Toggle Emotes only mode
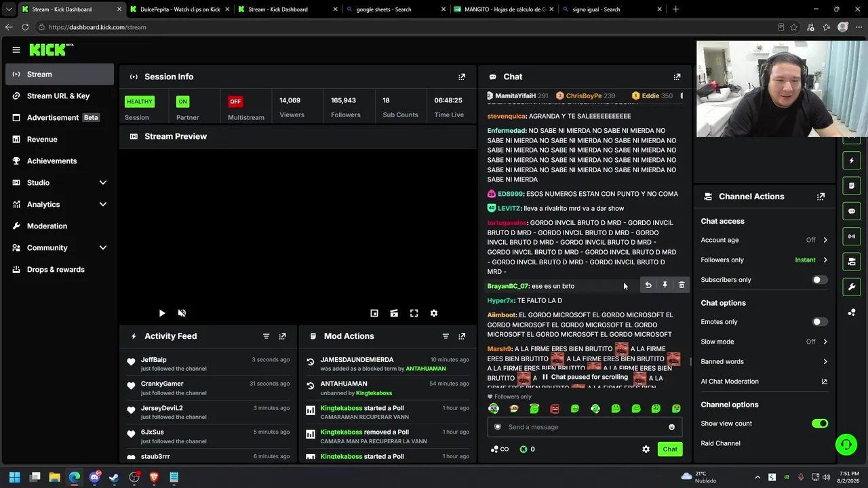Screen dimensions: 868x488 tap(820, 322)
